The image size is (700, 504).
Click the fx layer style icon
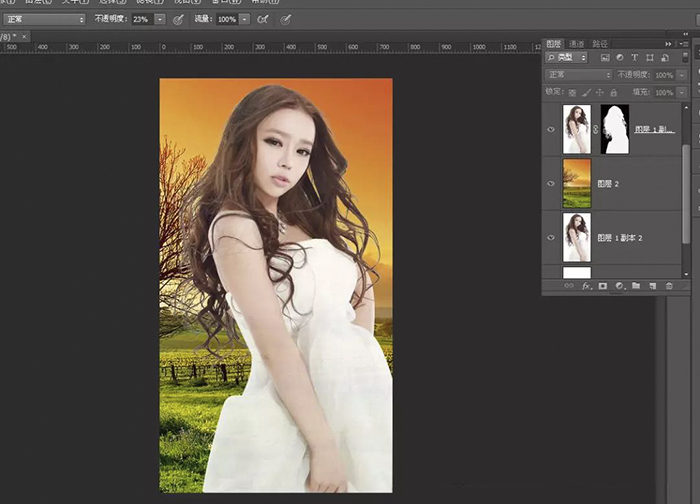(x=585, y=286)
